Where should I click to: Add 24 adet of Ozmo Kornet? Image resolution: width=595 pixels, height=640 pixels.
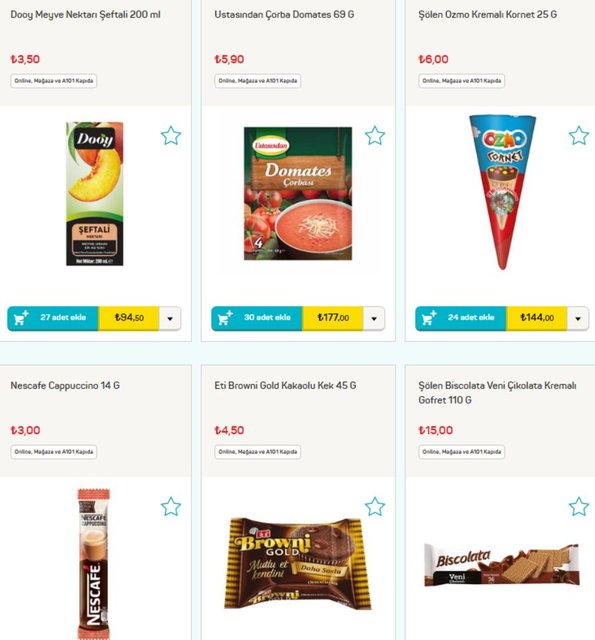point(461,318)
